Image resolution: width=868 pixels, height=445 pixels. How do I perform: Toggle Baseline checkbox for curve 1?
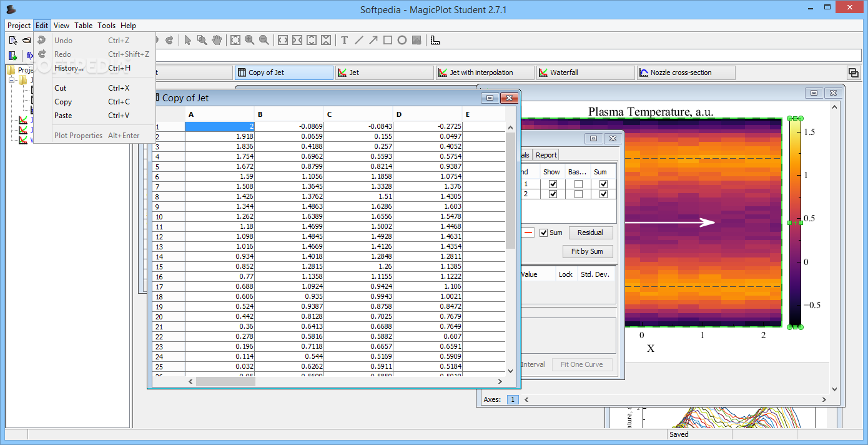tap(578, 184)
